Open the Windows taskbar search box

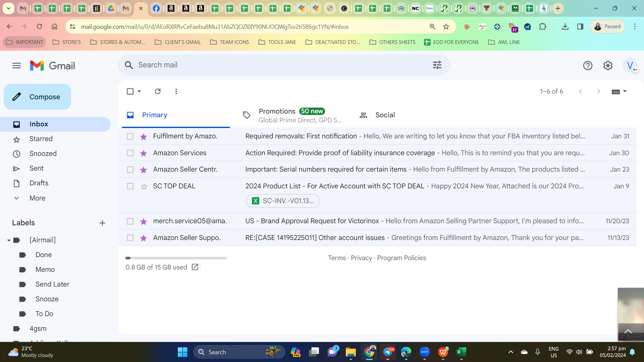[x=239, y=352]
